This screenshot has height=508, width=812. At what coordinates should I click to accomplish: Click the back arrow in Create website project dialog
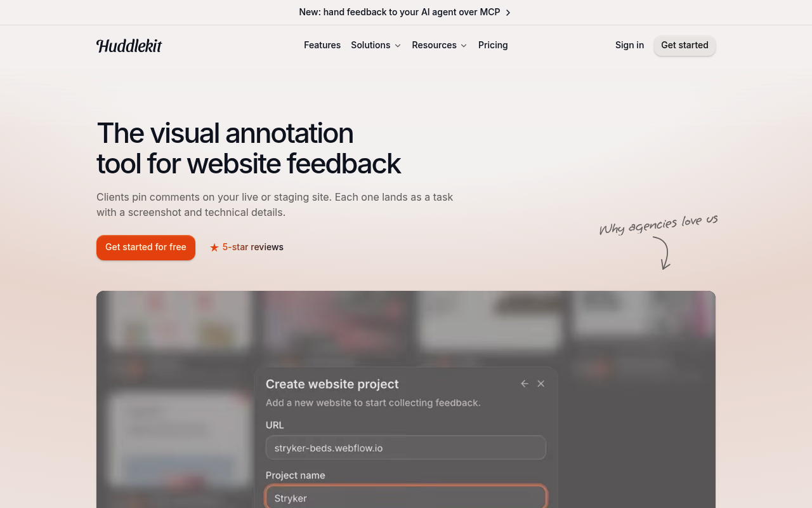click(525, 384)
